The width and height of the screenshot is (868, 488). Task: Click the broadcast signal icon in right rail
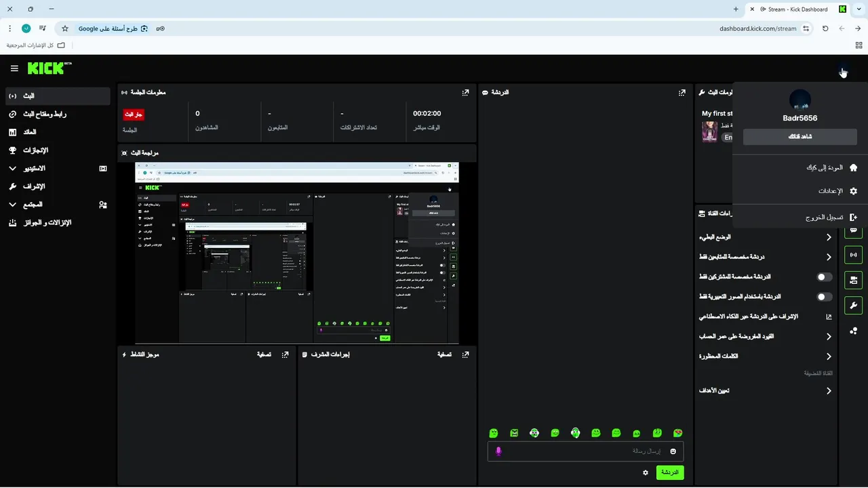[853, 256]
